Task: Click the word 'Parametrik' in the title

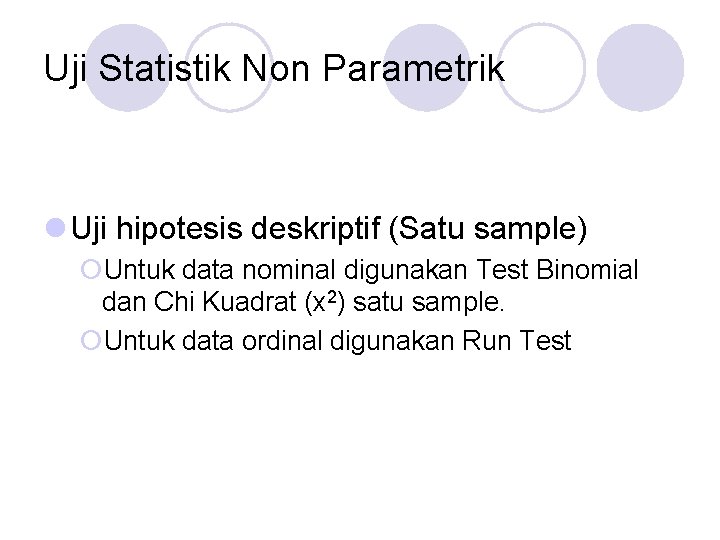Action: 414,68
